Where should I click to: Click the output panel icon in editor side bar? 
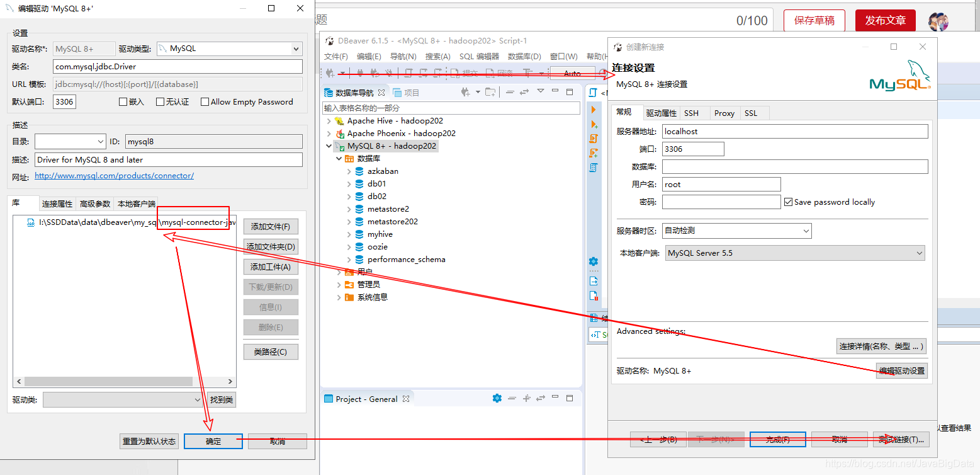tap(594, 281)
